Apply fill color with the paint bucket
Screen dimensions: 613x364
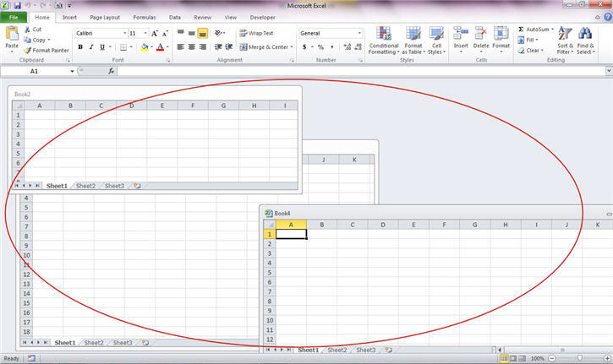[x=145, y=47]
